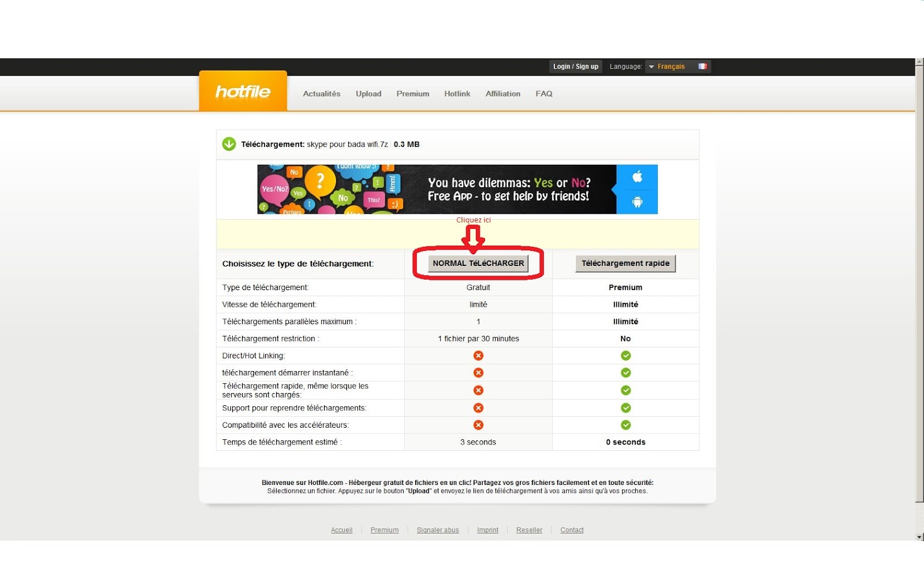Click the Yes or No dilemmas ad banner
Image resolution: width=924 pixels, height=578 pixels.
457,190
